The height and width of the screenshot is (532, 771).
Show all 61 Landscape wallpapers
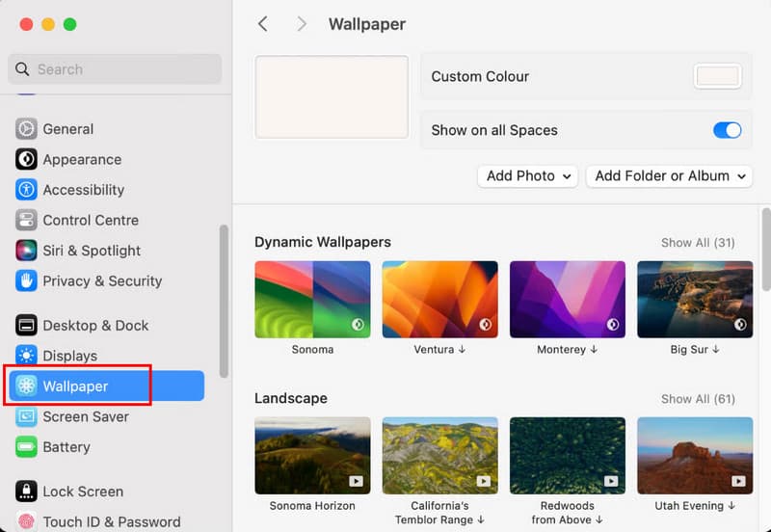698,399
